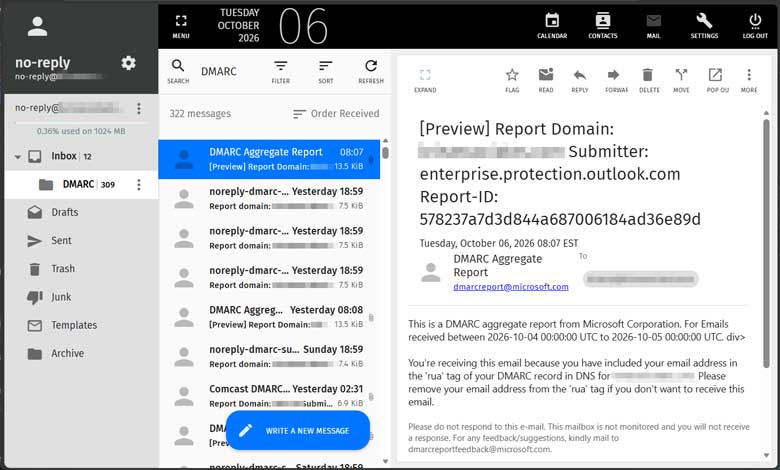The height and width of the screenshot is (470, 780).
Task: Forward the open message
Action: point(616,80)
